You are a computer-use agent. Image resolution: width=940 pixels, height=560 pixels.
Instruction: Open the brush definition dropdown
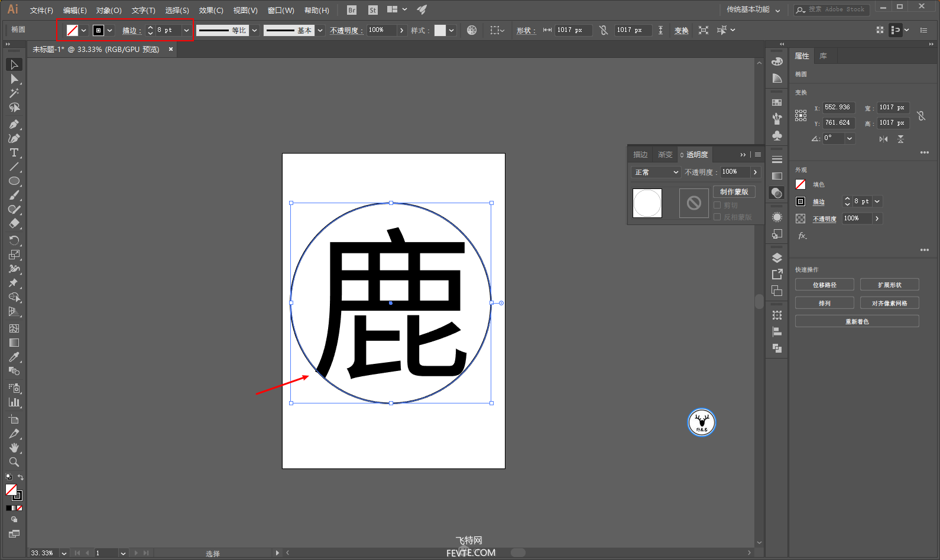point(320,30)
